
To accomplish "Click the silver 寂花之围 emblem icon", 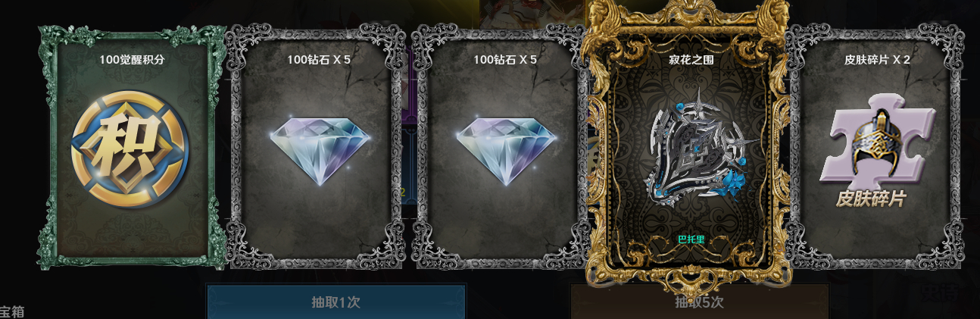I will pos(692,152).
